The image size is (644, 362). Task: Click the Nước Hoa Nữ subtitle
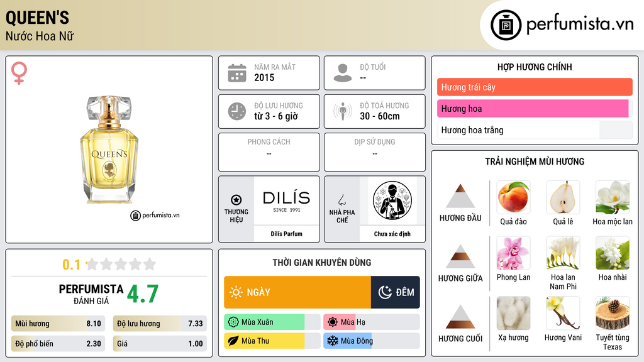tap(40, 36)
